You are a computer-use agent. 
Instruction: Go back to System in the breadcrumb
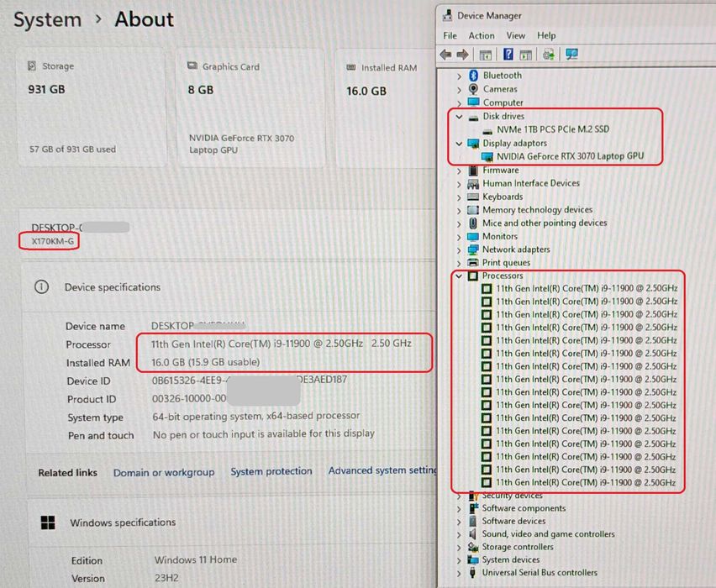pyautogui.click(x=48, y=19)
